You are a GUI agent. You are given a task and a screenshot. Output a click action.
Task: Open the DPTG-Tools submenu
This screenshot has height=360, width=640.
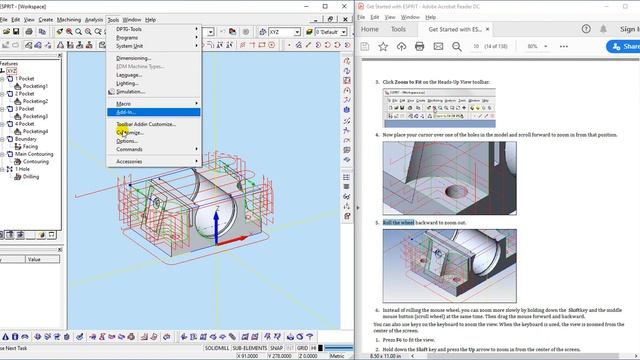pos(153,29)
